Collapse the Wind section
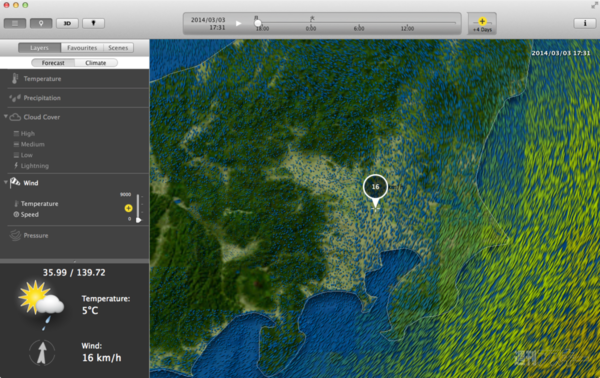 point(6,182)
